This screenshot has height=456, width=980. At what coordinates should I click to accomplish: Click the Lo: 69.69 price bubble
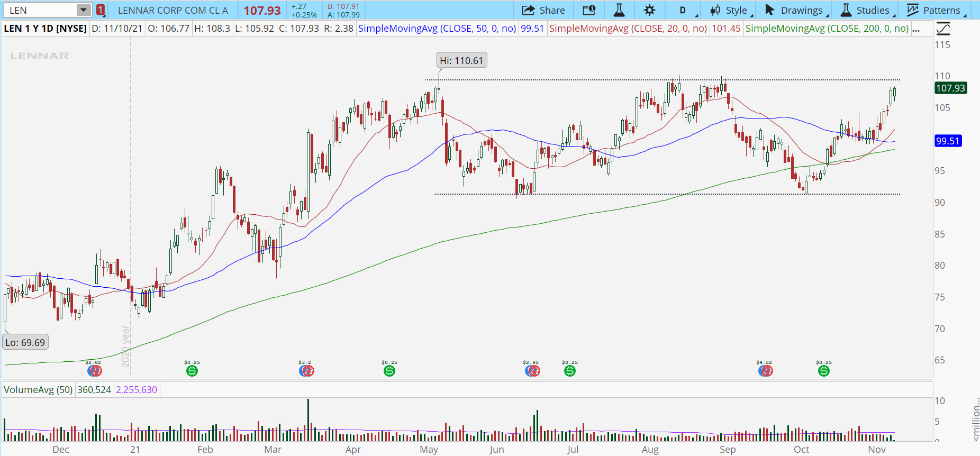[25, 342]
